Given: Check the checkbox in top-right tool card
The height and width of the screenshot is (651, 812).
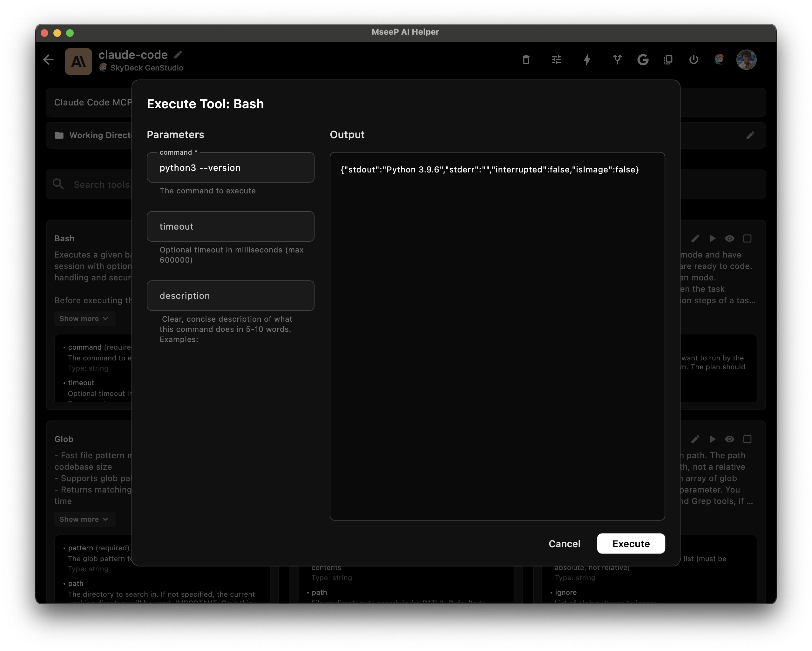Looking at the screenshot, I should 747,238.
